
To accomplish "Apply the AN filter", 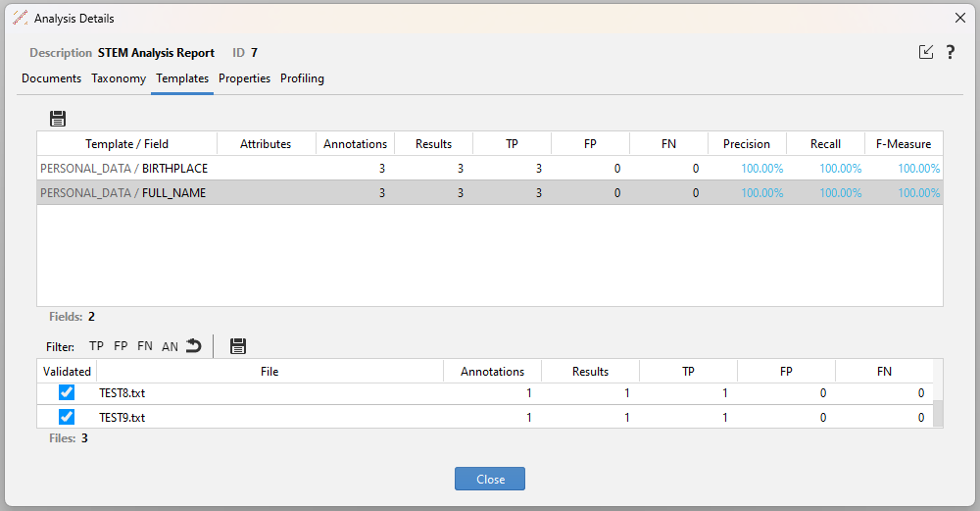I will tap(170, 346).
